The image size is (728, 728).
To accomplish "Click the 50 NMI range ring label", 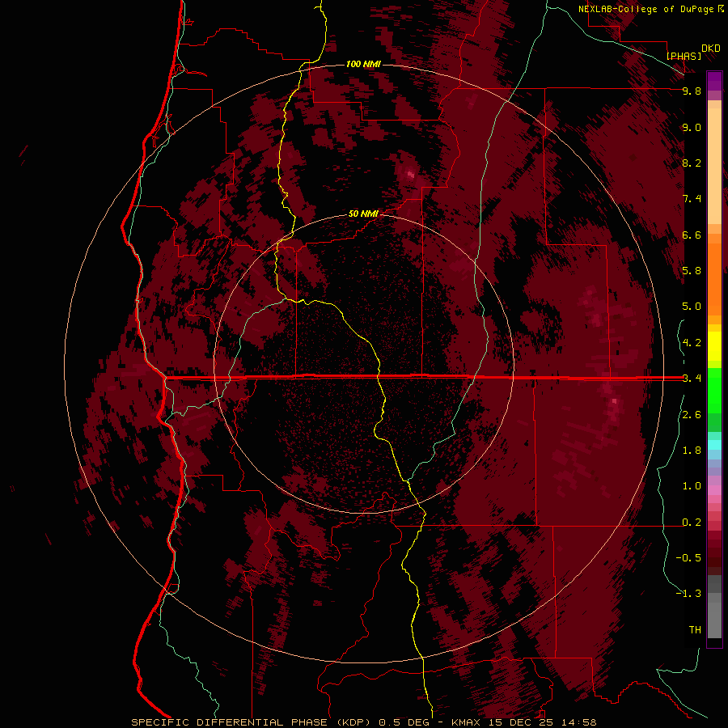I will click(x=363, y=214).
